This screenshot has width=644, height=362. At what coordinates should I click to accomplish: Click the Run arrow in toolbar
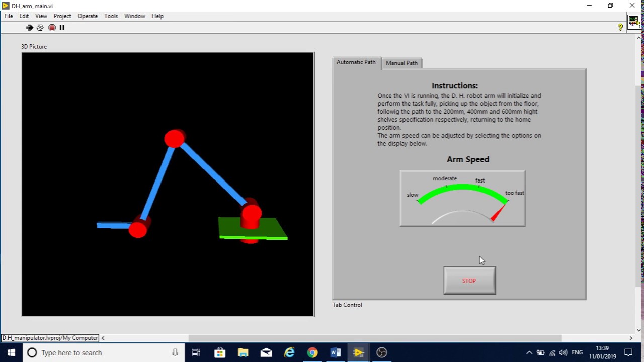[30, 28]
